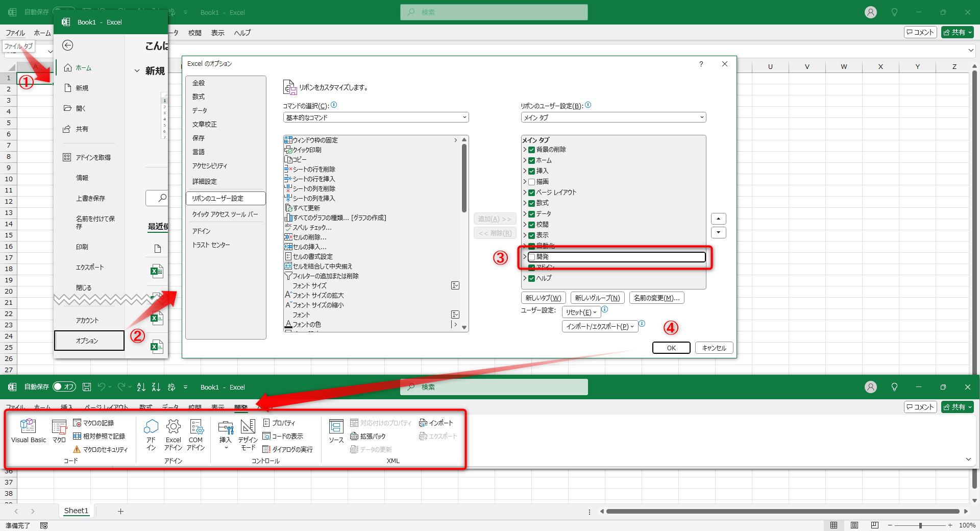
Task: Uncheck the 数式 tab checkbox
Action: (x=532, y=203)
